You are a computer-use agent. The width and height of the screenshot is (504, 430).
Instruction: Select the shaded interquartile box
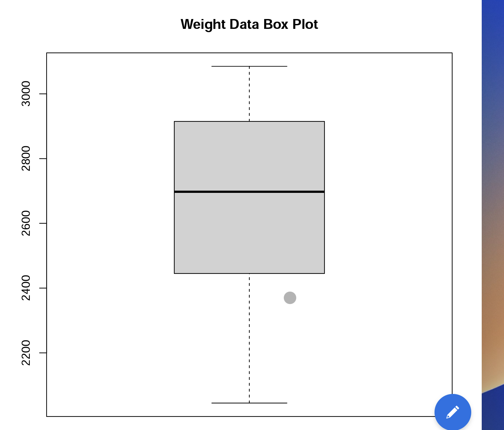pos(249,197)
